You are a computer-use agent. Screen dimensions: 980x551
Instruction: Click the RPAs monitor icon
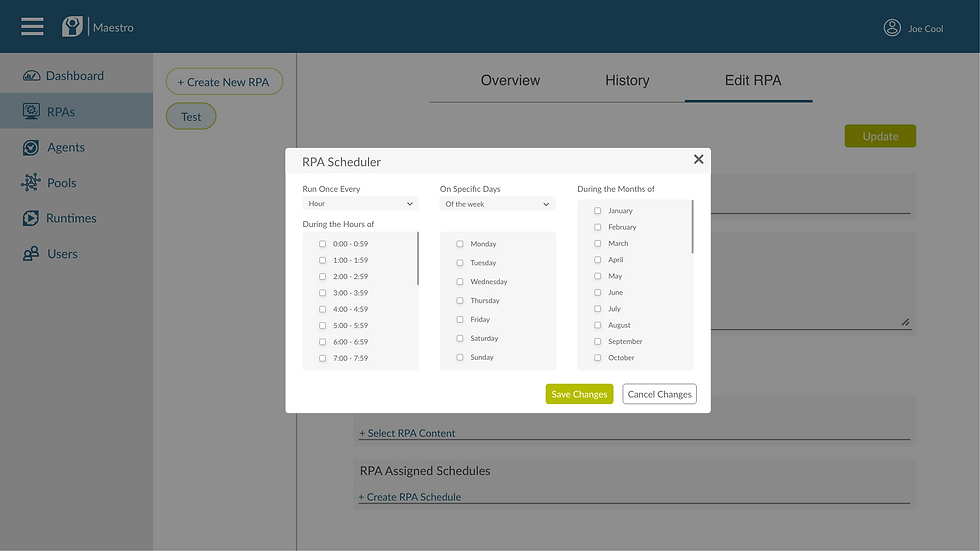[x=31, y=111]
